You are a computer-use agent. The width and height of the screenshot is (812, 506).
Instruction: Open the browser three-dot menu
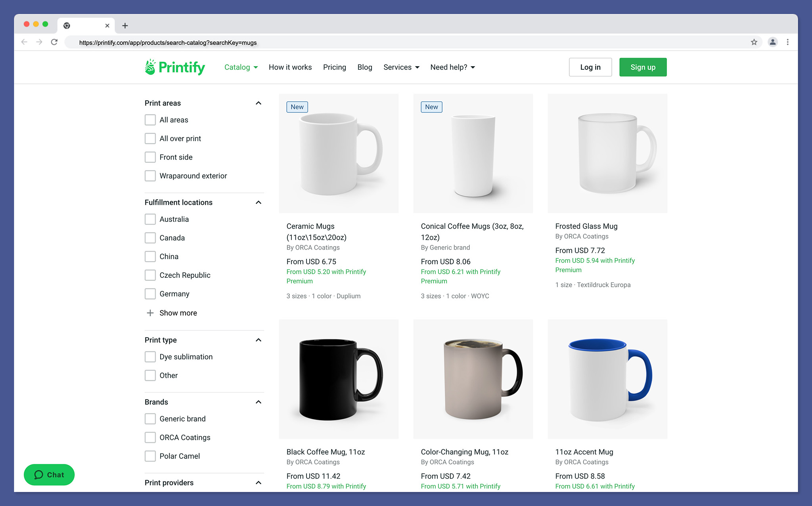pos(787,42)
